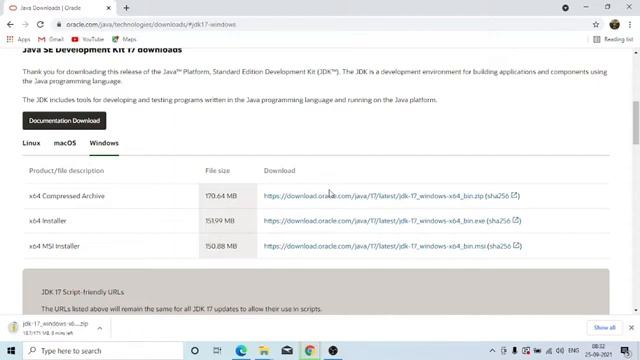
Task: Open File Explorer from taskbar
Action: pyautogui.click(x=264, y=351)
